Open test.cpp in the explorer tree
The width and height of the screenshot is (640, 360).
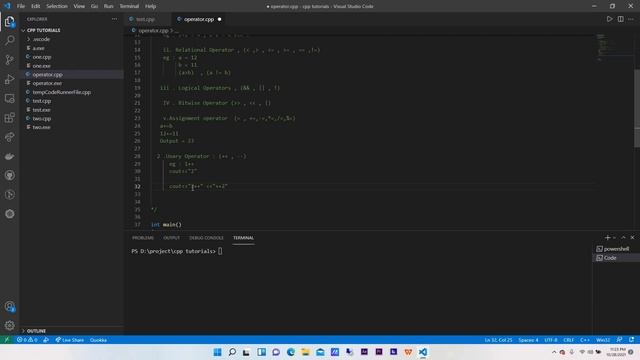72,101
